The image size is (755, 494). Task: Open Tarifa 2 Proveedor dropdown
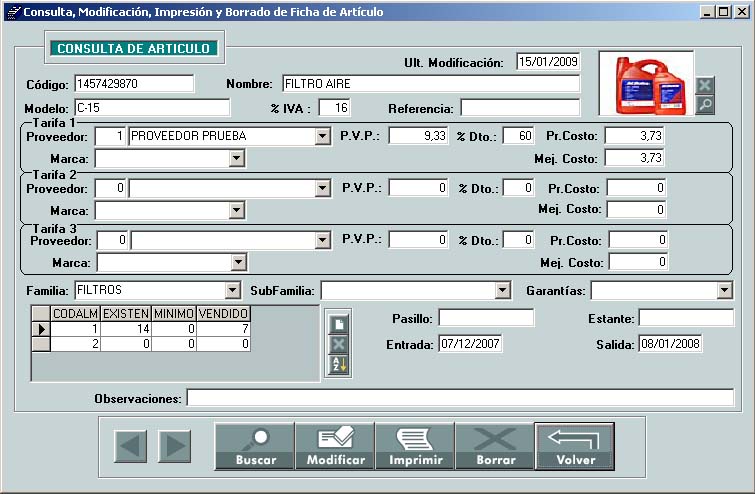[323, 188]
